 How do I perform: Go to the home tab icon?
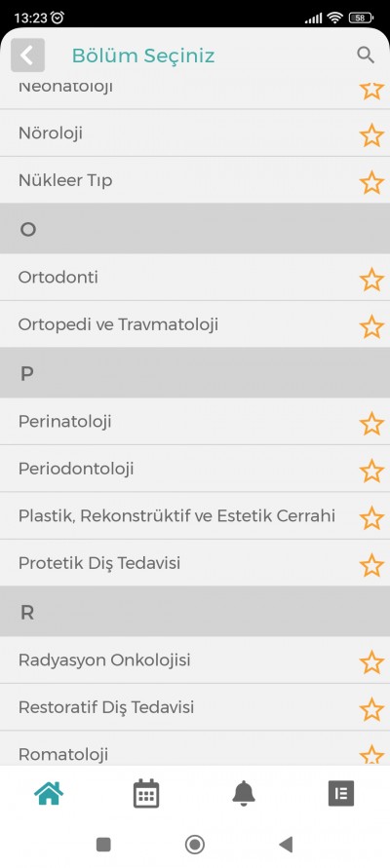(x=49, y=794)
